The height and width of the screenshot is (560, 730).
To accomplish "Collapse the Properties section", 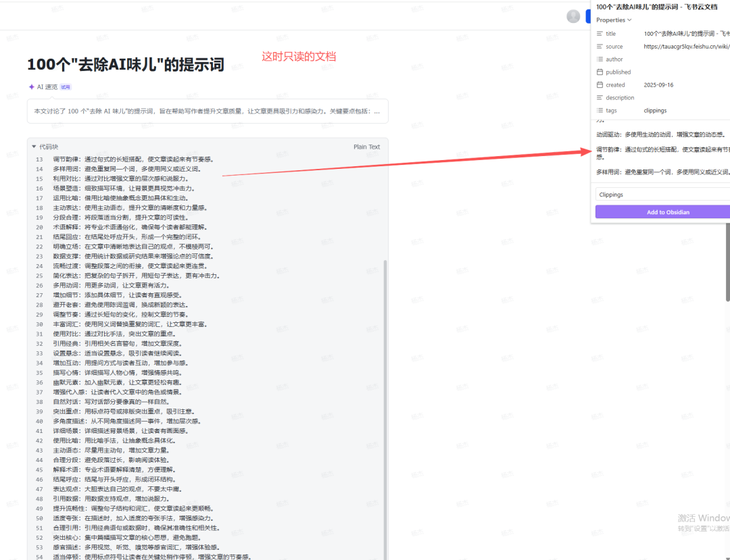I will (629, 20).
